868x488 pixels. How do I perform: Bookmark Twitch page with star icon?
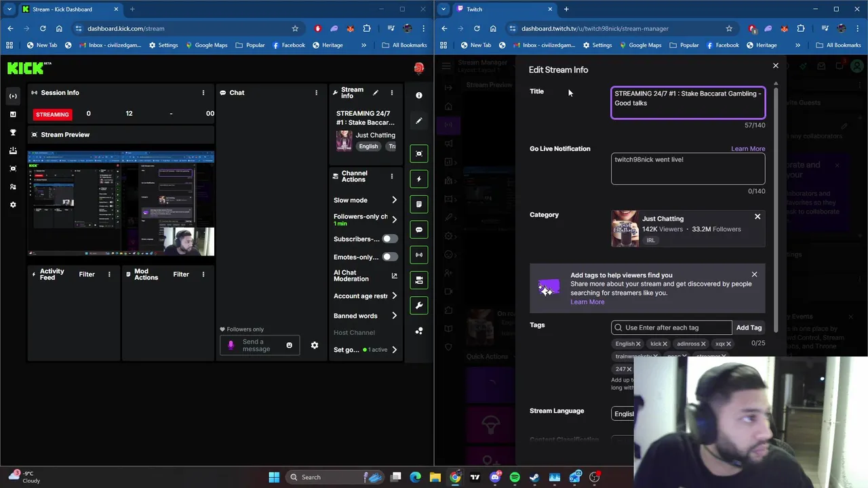pos(729,28)
